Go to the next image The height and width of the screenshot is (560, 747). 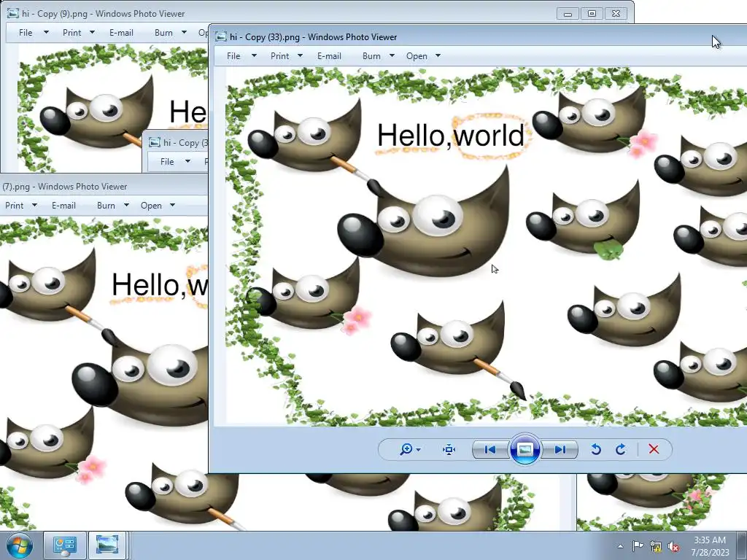(560, 449)
